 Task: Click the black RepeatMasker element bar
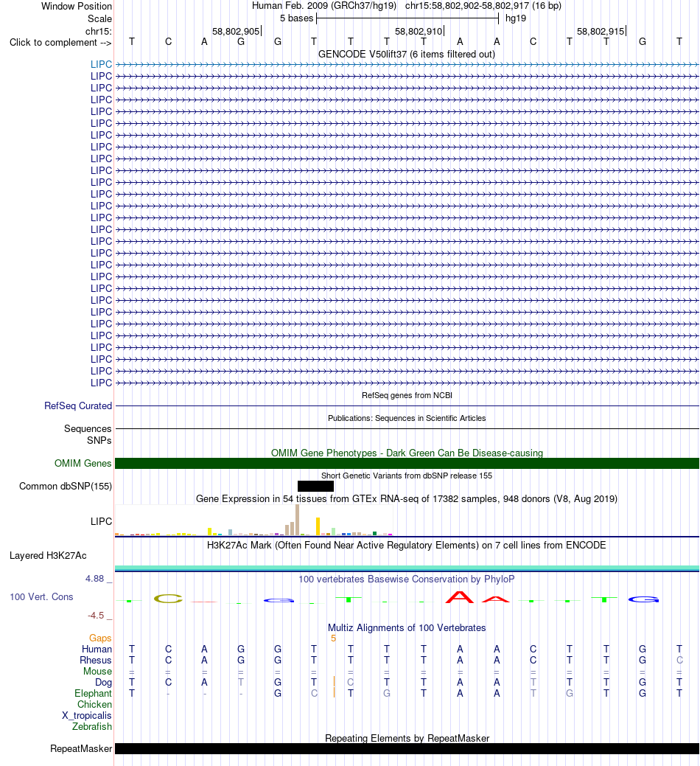[407, 748]
